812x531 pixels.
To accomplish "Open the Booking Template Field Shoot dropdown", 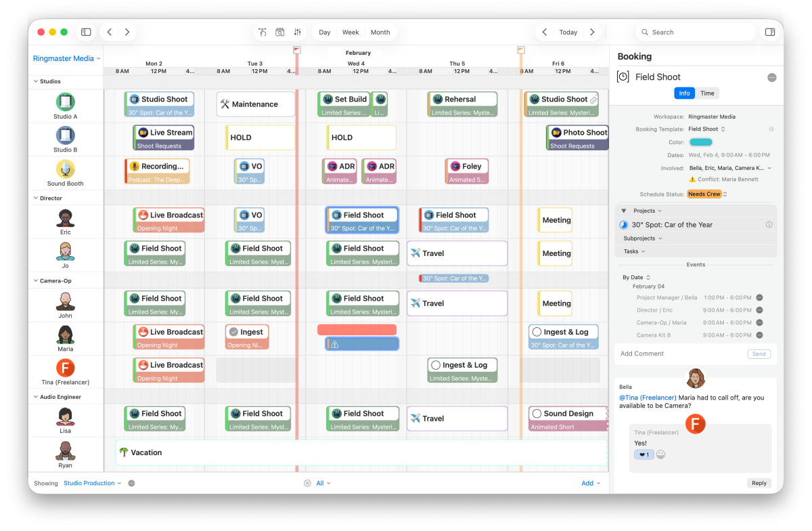I will [706, 129].
